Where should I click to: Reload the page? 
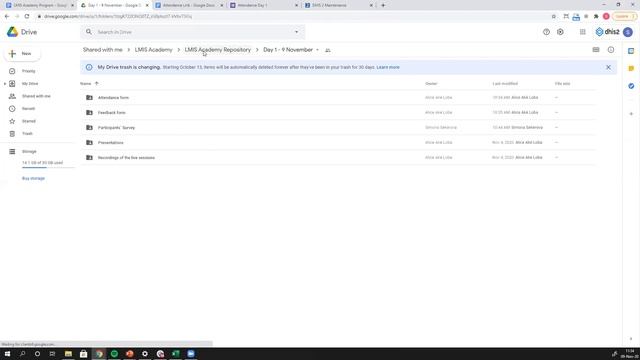[x=27, y=16]
